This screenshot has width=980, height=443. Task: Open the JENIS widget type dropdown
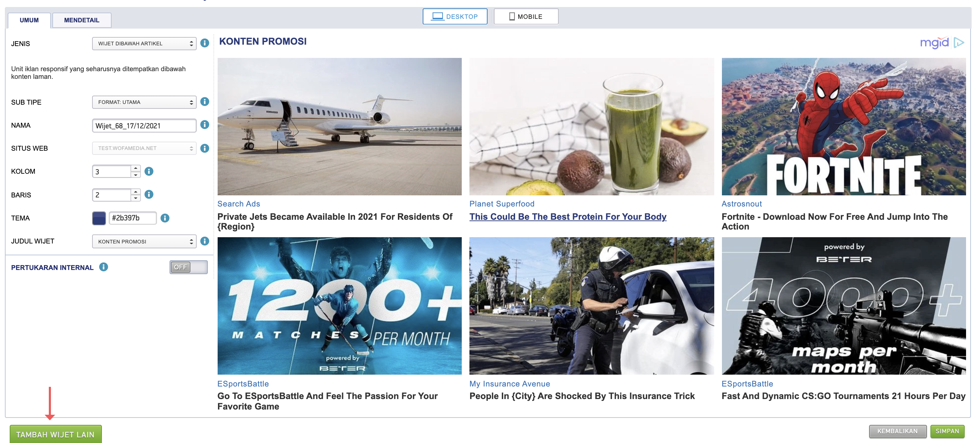[x=144, y=43]
